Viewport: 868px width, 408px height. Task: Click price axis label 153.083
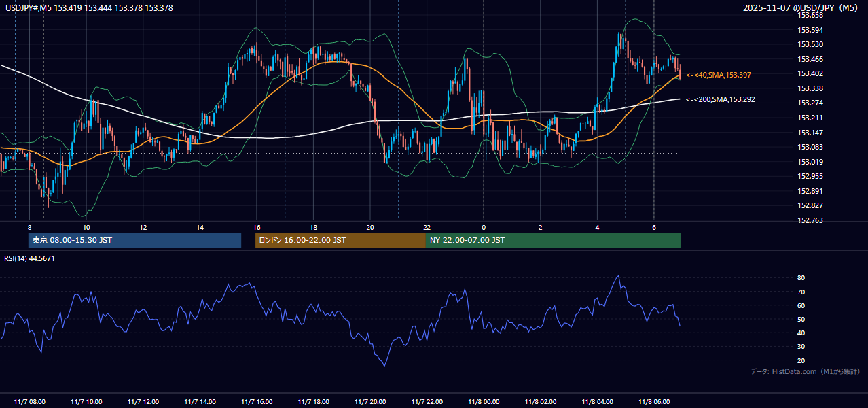[x=810, y=147]
